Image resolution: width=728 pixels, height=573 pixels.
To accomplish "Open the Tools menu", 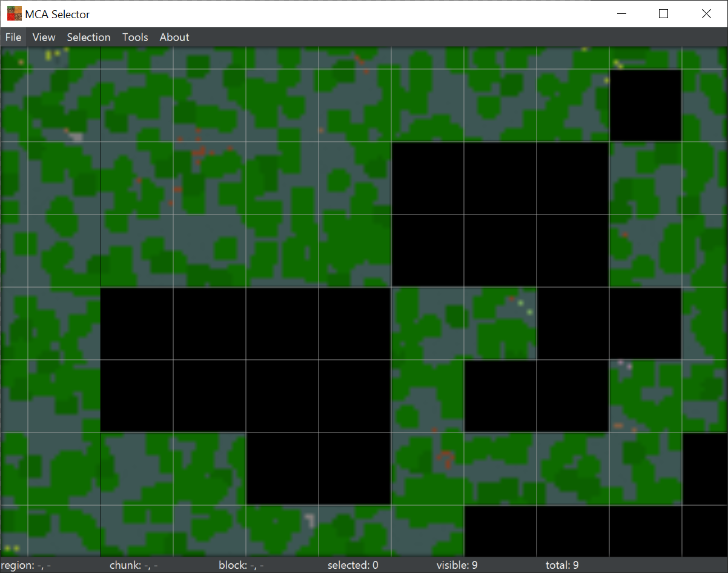I will tap(135, 37).
